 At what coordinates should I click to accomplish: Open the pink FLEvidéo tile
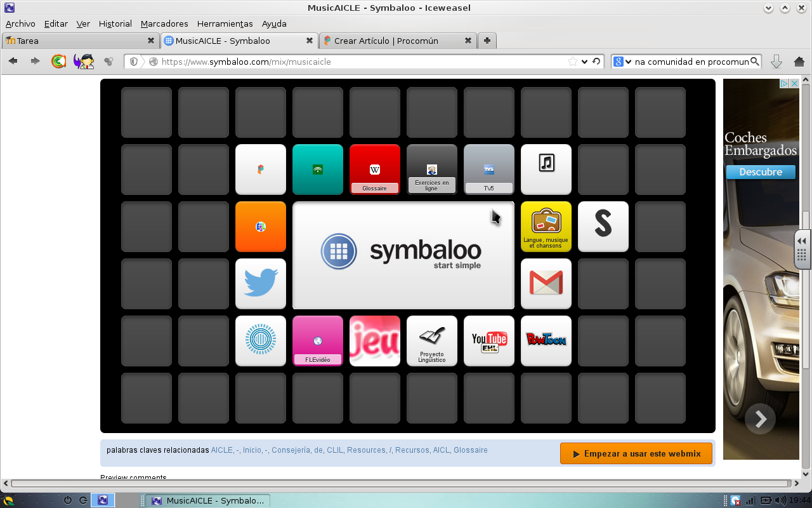coord(317,340)
